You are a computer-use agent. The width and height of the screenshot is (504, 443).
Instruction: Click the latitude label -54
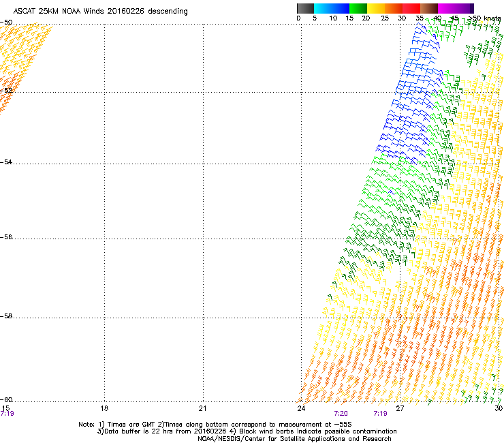6,162
